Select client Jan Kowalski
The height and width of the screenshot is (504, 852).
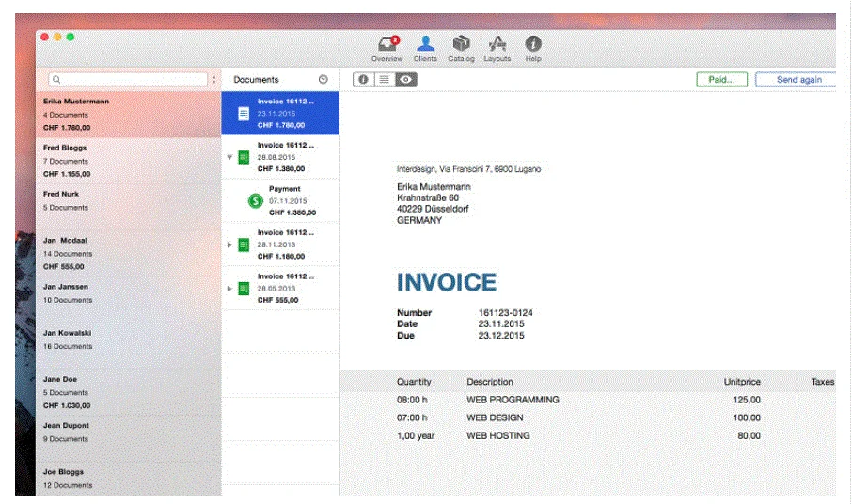(129, 345)
